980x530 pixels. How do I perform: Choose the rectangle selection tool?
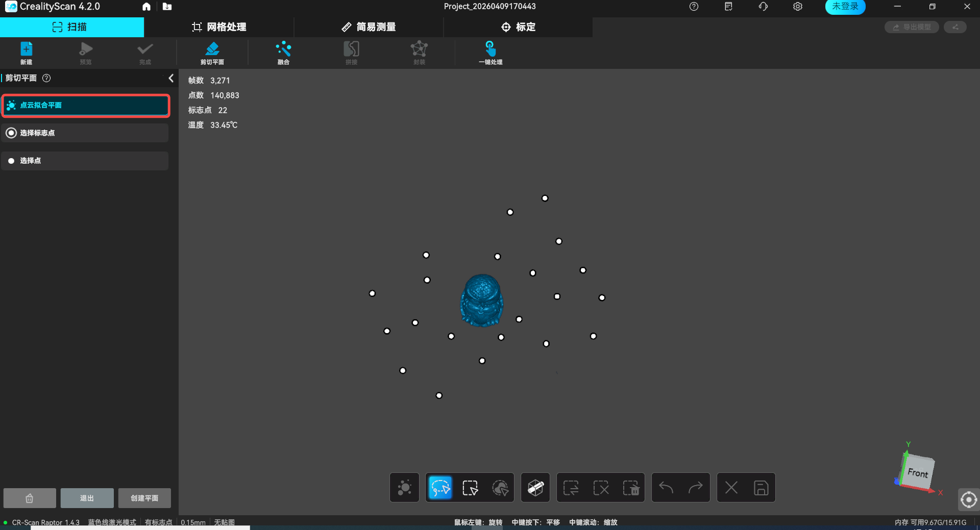[x=470, y=488]
